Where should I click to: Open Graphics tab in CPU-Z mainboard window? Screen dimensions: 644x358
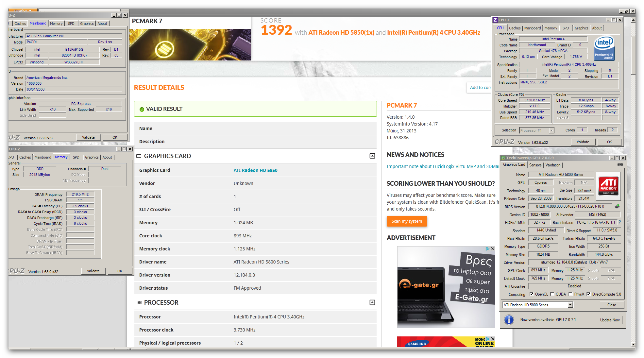[x=87, y=24]
